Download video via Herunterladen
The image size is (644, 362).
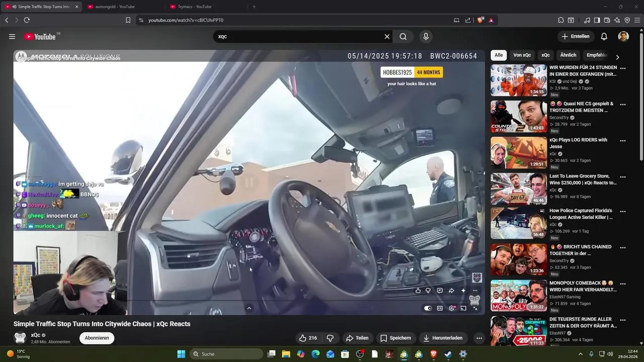coord(443,338)
